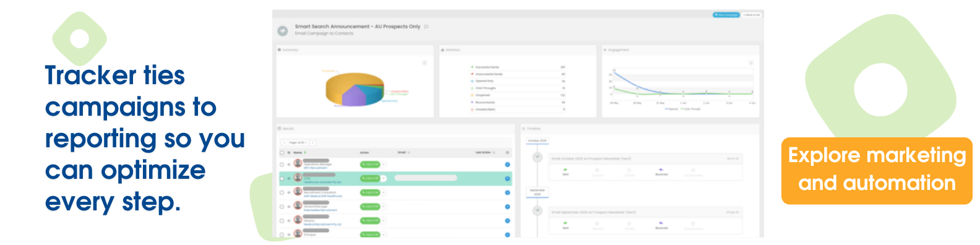Tick the Operations Manager row checkbox
Screen dimensions: 980x245
[x=282, y=165]
